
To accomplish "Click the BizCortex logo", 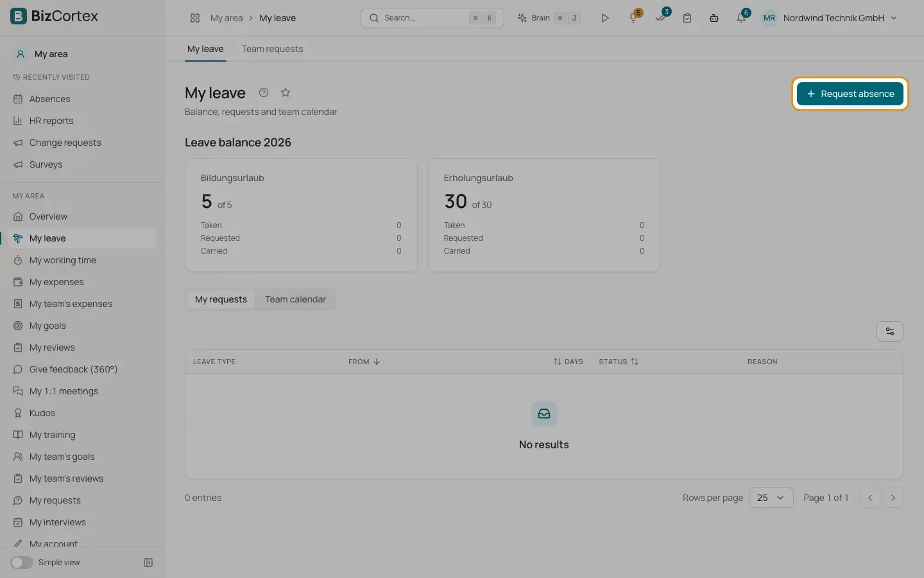I will tap(55, 16).
